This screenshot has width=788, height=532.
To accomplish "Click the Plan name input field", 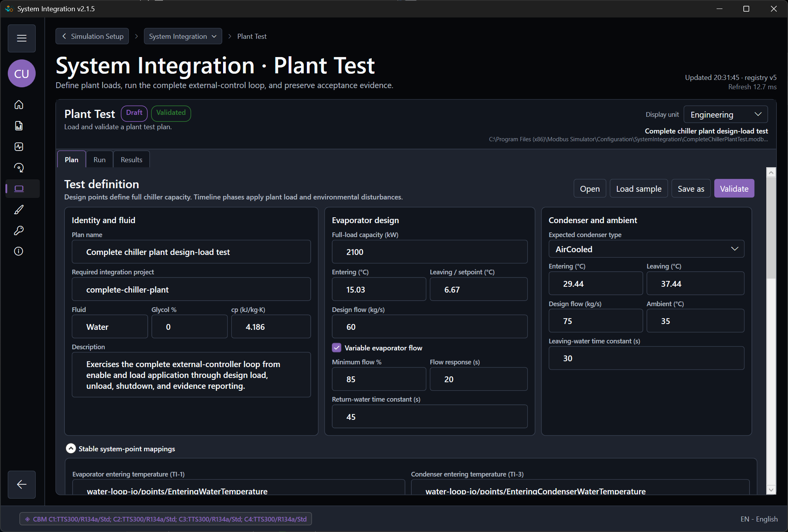I will point(191,252).
